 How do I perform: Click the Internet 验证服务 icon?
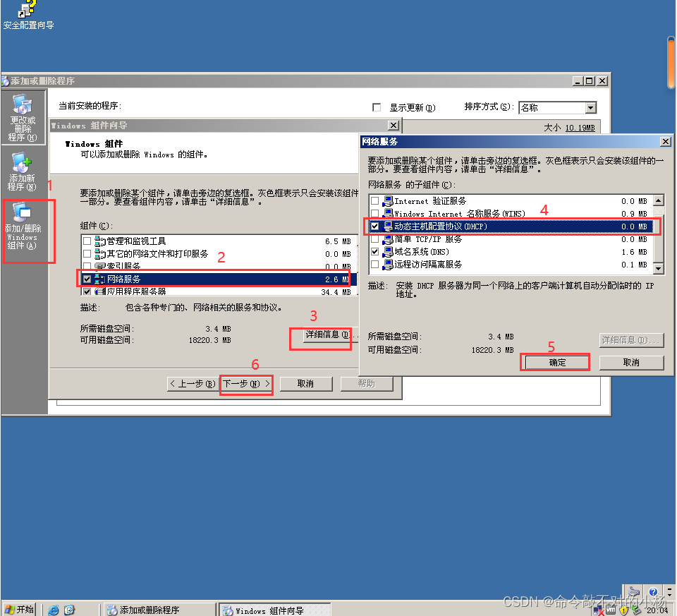[388, 201]
